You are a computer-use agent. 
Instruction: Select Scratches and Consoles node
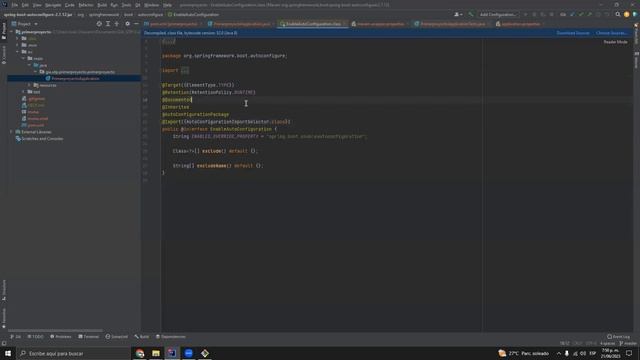(42, 139)
